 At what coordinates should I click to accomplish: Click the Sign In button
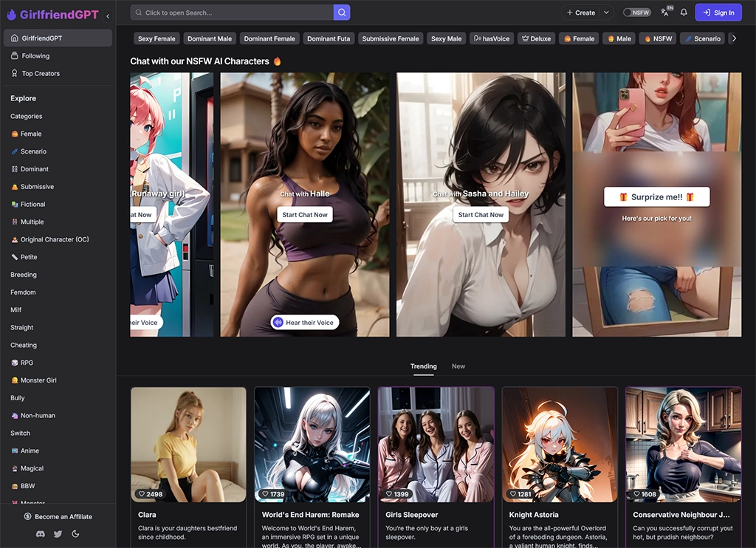click(718, 13)
